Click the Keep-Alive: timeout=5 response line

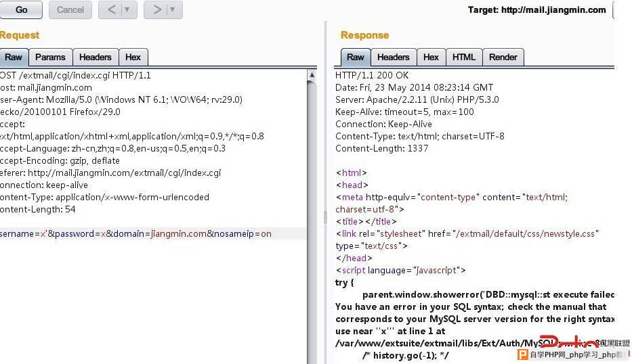pyautogui.click(x=404, y=112)
